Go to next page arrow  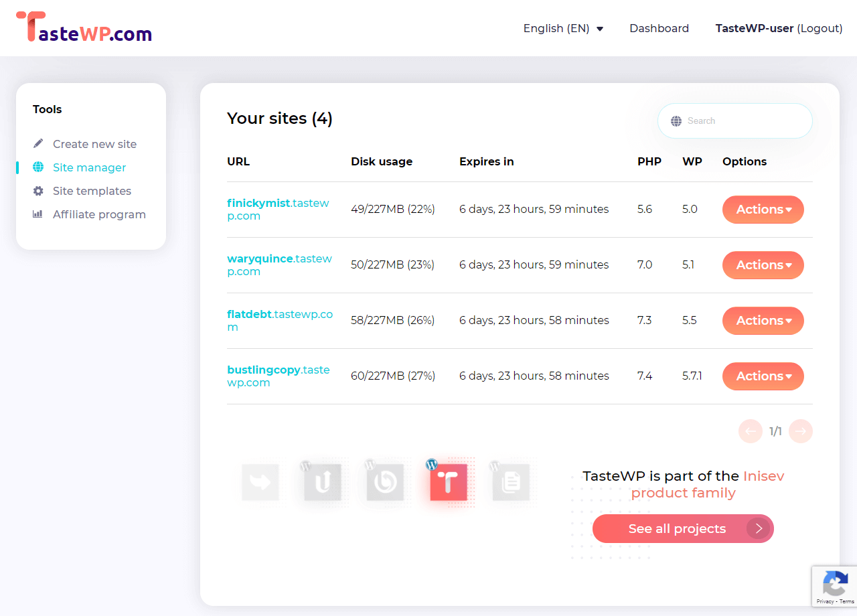point(801,431)
